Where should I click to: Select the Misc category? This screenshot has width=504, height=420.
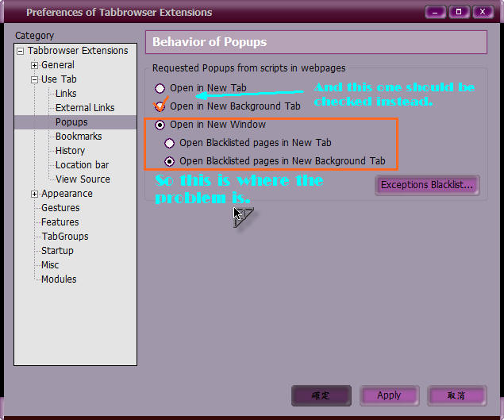pyautogui.click(x=50, y=265)
